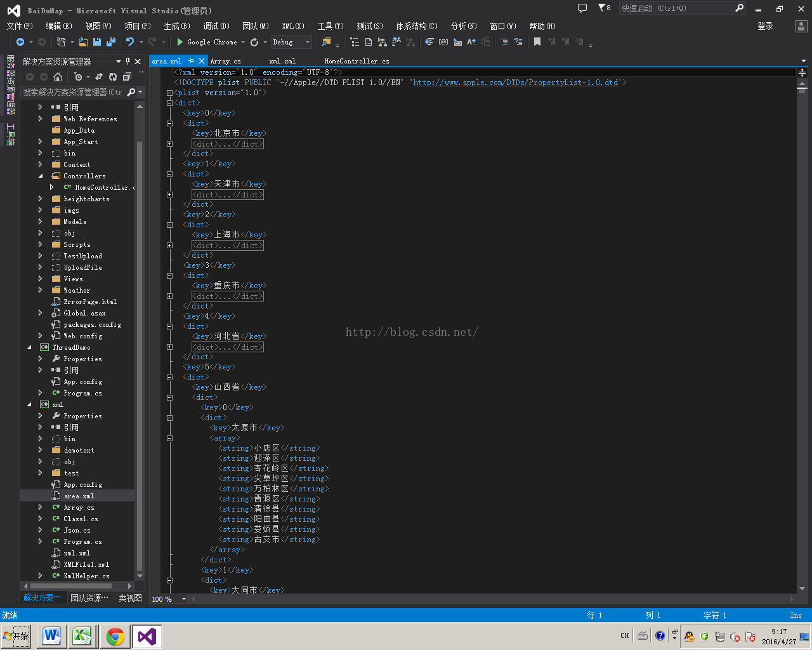
Task: Click the 登录 sign-in link
Action: click(765, 26)
